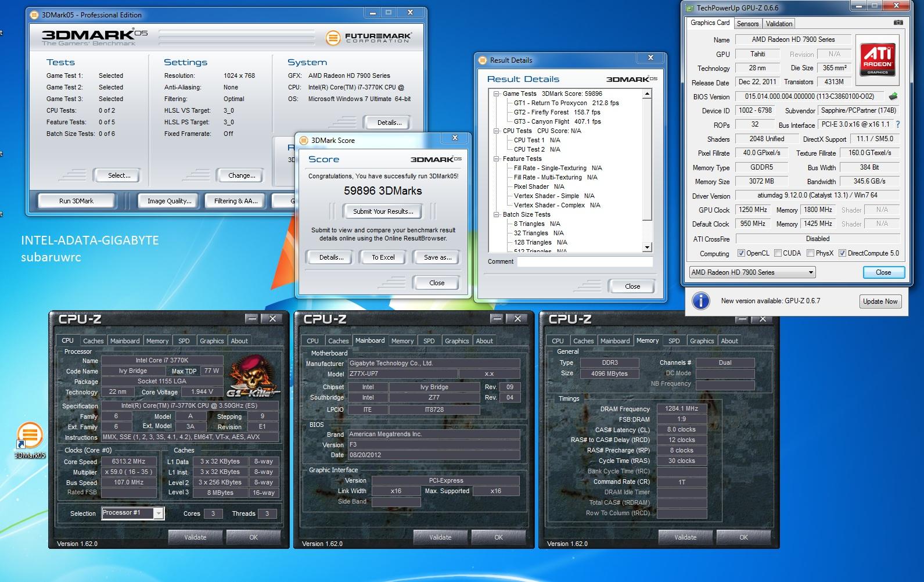Click Validate in the CPU-Z Memory window
The width and height of the screenshot is (924, 582).
click(685, 537)
